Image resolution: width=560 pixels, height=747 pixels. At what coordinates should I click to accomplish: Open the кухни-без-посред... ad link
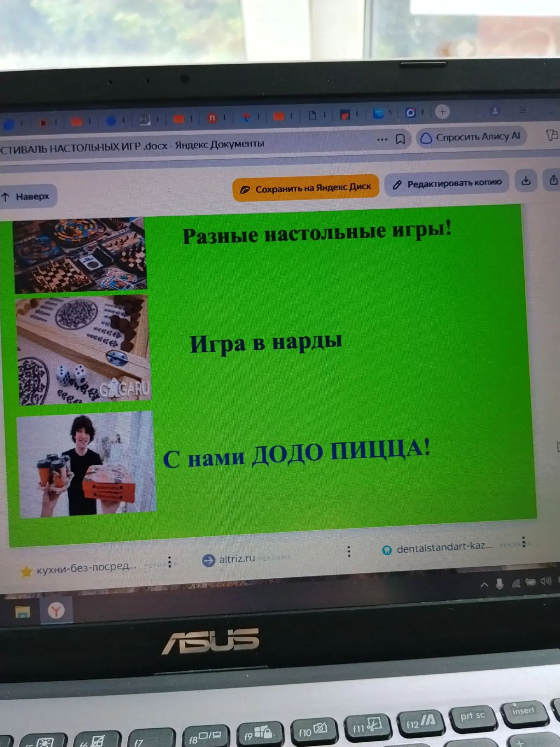point(86,568)
